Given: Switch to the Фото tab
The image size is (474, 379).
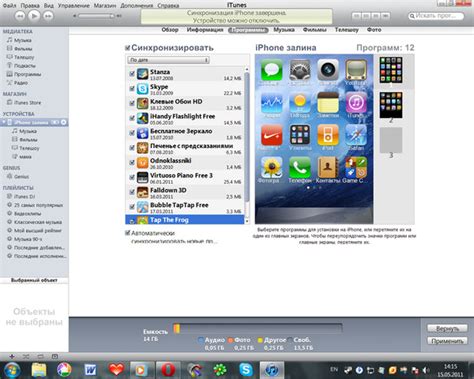Looking at the screenshot, I should pyautogui.click(x=374, y=30).
